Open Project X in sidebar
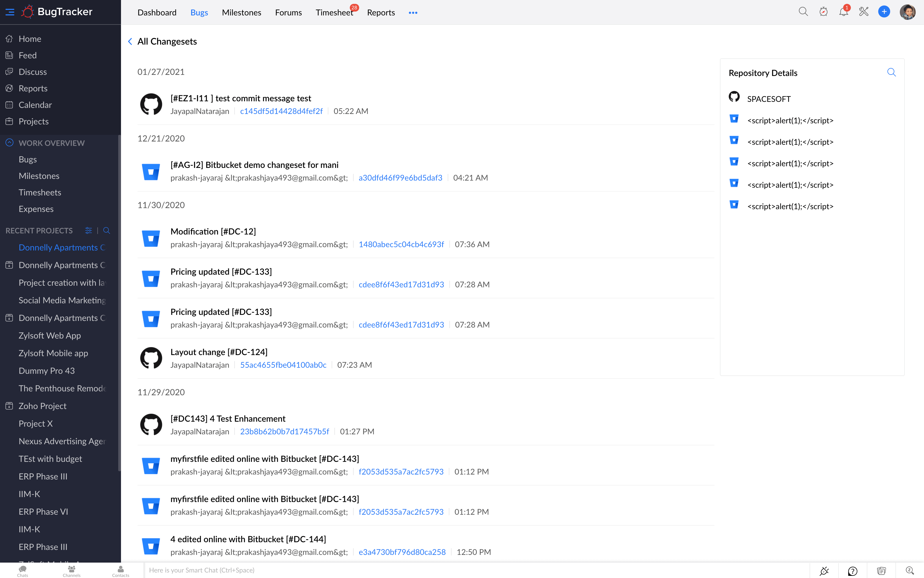The height and width of the screenshot is (578, 924). [x=35, y=424]
